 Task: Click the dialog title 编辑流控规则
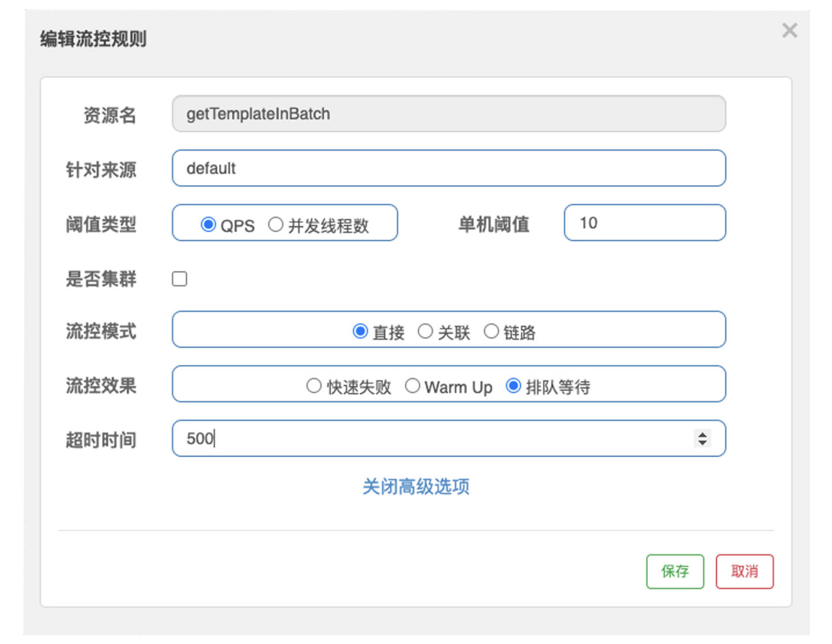point(92,39)
